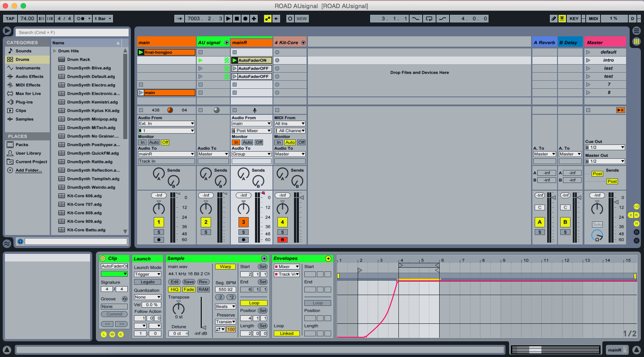Toggle KEY map mode switch
The width and height of the screenshot is (644, 357).
(574, 18)
